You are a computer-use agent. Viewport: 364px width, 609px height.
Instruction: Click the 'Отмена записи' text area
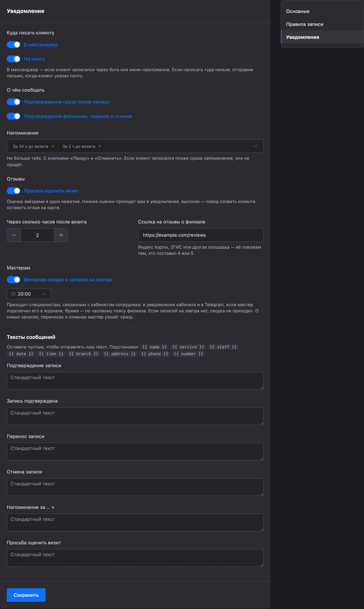click(135, 487)
